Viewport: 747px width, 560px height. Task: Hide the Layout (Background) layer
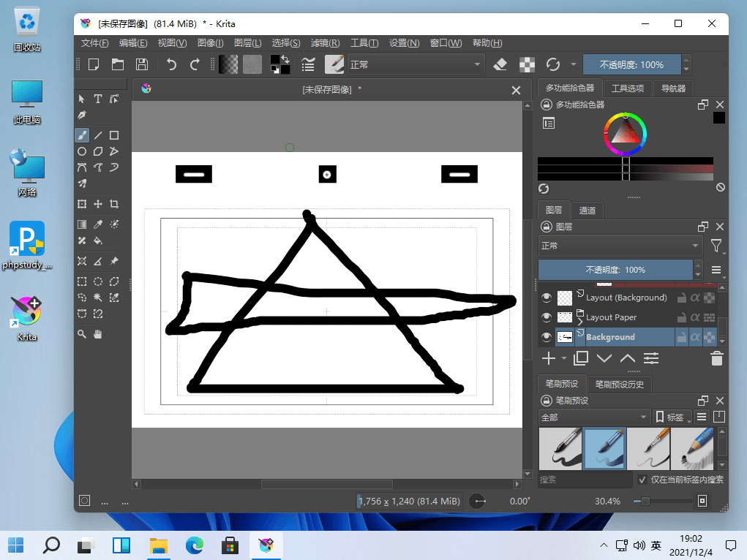(x=547, y=298)
